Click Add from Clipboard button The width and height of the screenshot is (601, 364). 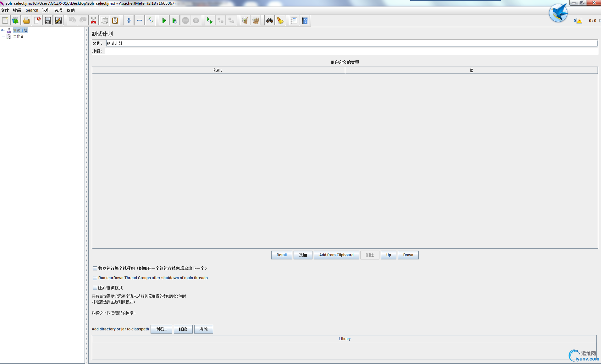pos(336,255)
